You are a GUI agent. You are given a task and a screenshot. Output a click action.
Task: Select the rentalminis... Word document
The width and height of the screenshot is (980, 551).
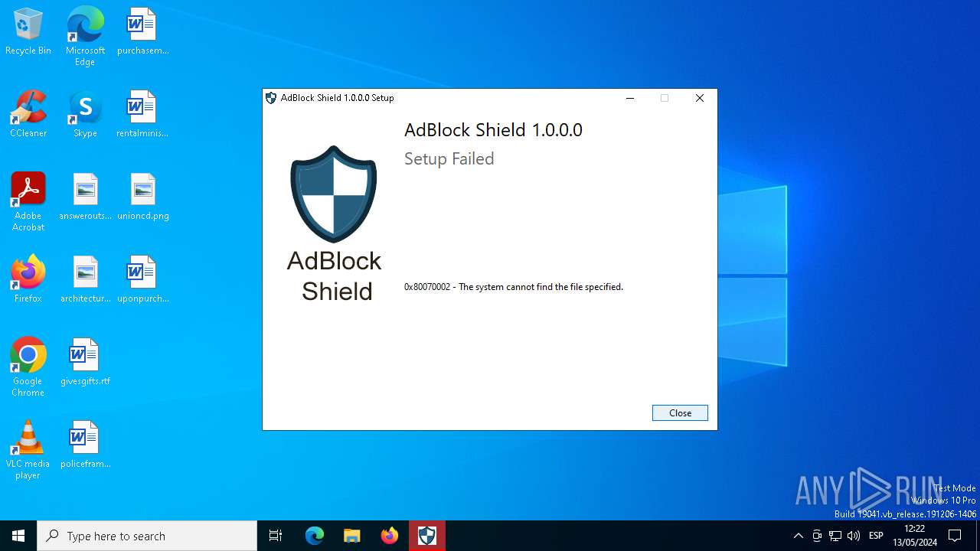click(142, 115)
